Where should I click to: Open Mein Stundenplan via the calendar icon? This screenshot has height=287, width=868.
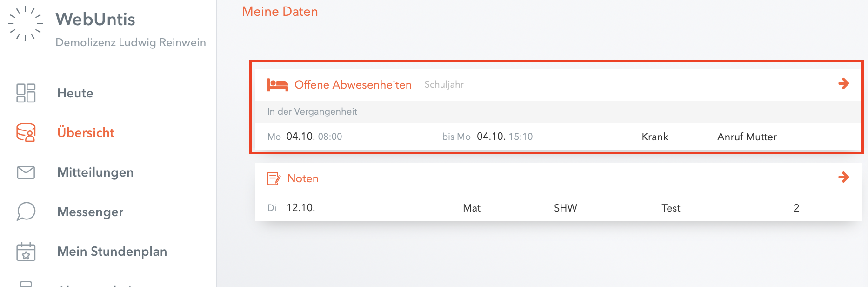[x=26, y=252]
